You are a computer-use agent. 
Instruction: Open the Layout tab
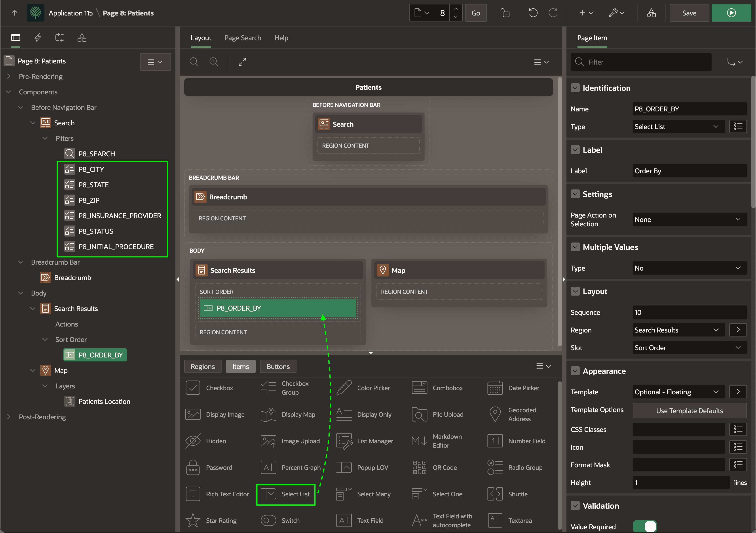(x=201, y=38)
